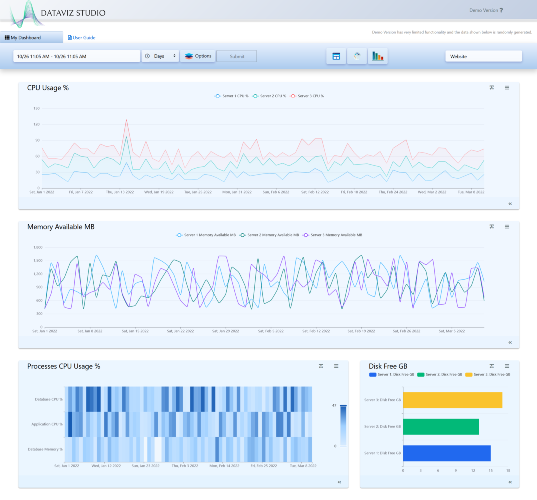Switch to the My Dashboard tab
The height and width of the screenshot is (500, 537).
[x=32, y=37]
